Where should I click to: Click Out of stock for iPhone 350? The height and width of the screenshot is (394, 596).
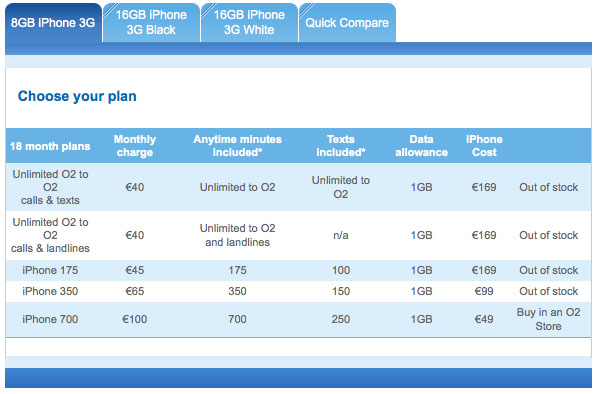point(548,291)
